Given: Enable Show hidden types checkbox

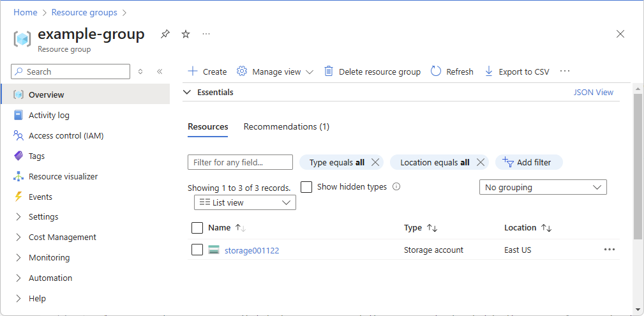Looking at the screenshot, I should [306, 187].
